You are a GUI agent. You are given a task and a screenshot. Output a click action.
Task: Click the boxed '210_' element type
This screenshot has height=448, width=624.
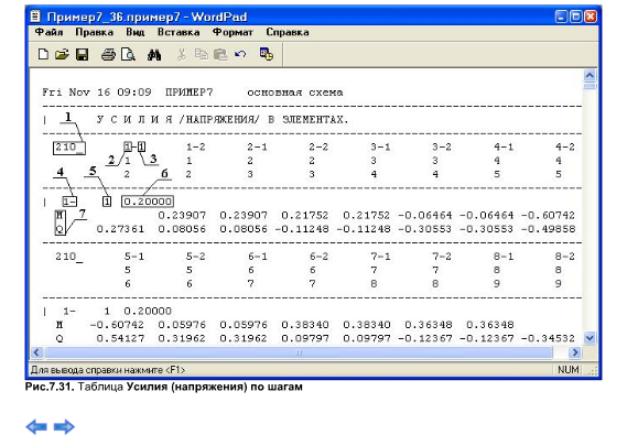(x=69, y=148)
